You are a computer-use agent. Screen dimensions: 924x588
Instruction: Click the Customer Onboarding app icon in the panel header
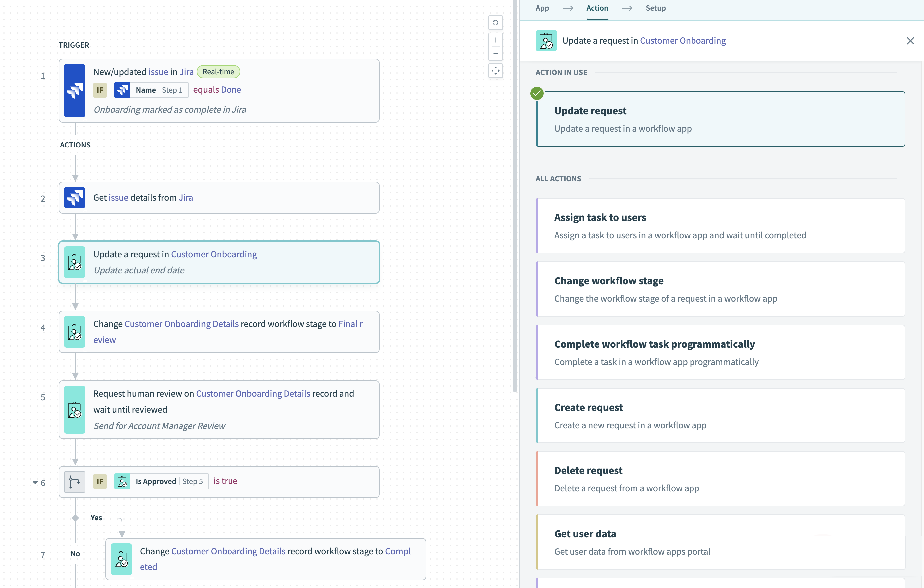pyautogui.click(x=546, y=40)
